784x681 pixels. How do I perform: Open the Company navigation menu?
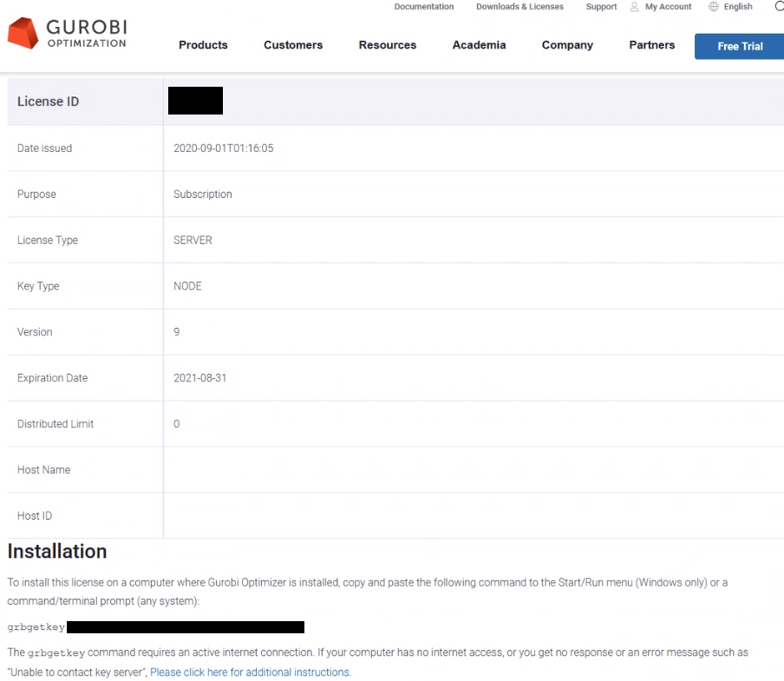coord(567,45)
